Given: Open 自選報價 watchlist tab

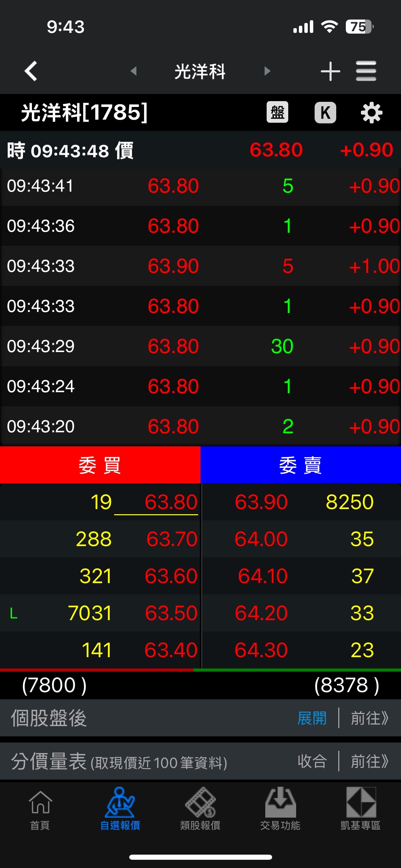Looking at the screenshot, I should coord(120,809).
